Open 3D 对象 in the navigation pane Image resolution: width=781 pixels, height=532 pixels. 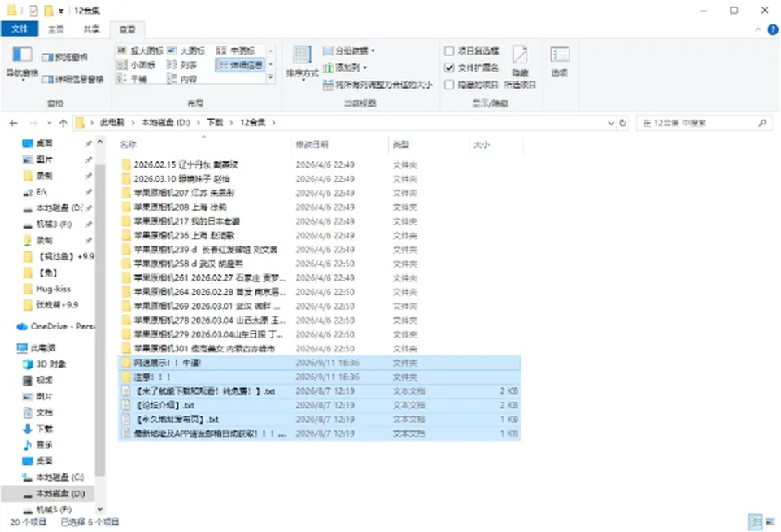point(44,364)
